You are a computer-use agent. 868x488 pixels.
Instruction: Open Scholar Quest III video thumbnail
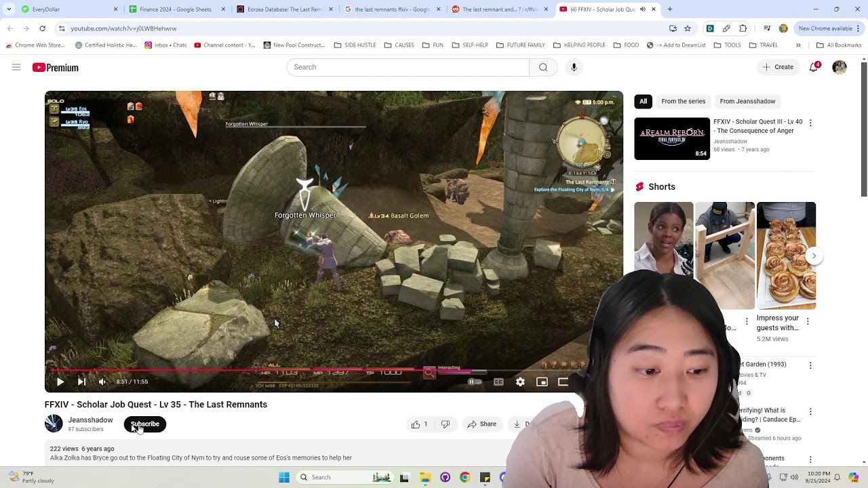[x=672, y=138]
